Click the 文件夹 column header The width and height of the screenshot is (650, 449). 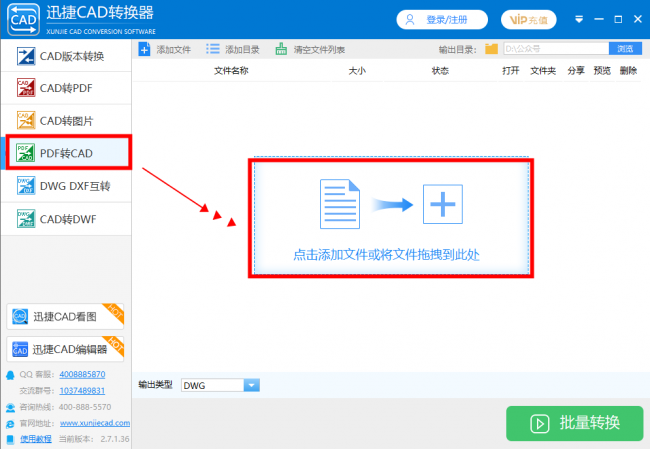(x=543, y=70)
